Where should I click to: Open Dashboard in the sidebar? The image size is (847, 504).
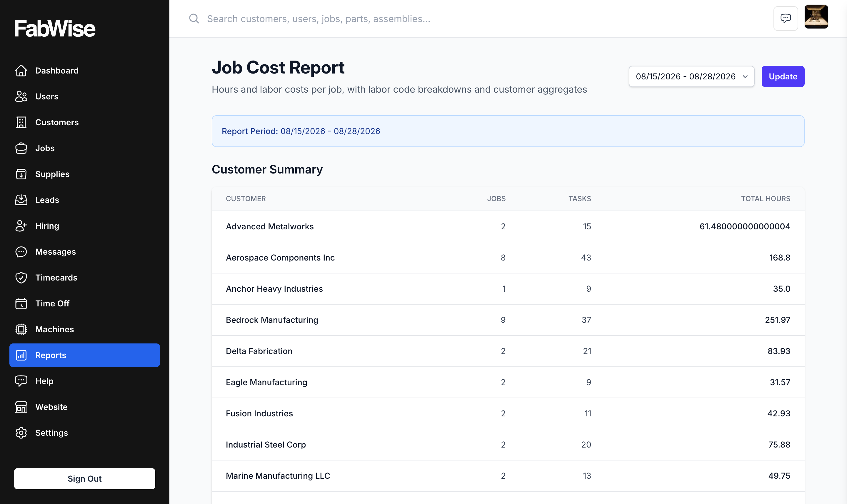coord(85,71)
